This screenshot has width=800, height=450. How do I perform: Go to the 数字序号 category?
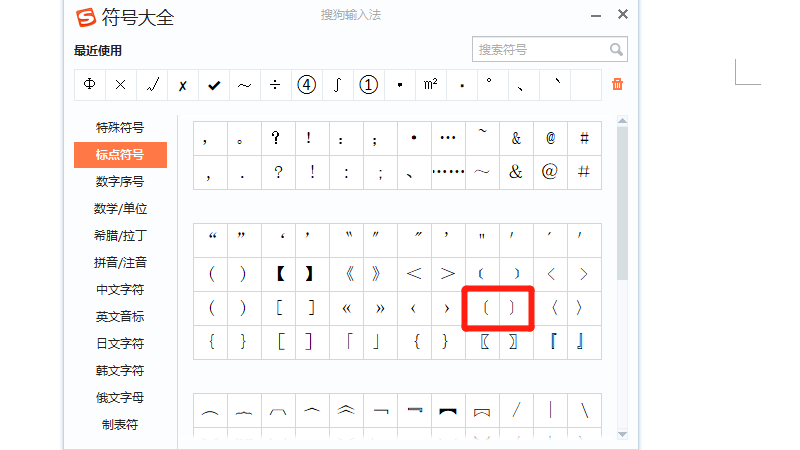pos(120,182)
